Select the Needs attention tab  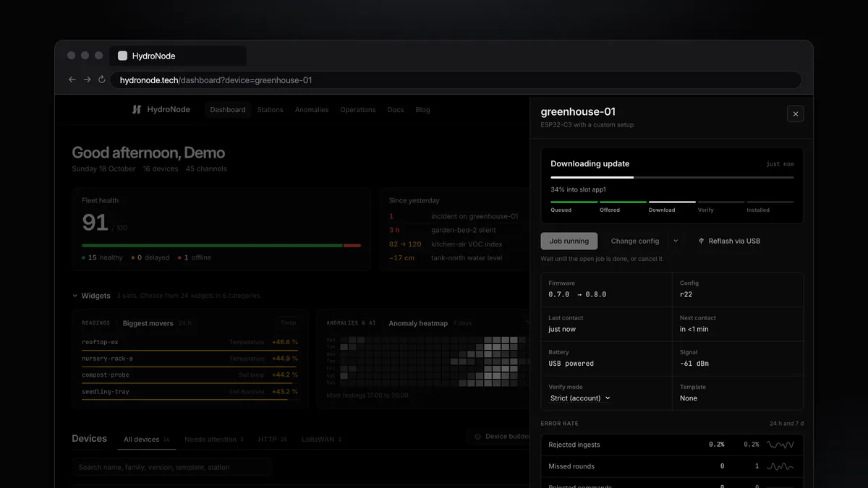pos(214,440)
